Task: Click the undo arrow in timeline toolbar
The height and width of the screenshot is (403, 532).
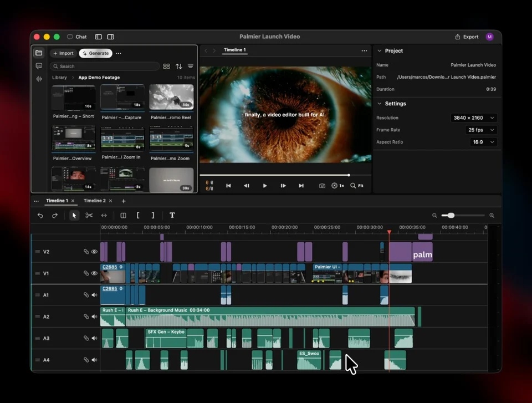Action: 40,215
